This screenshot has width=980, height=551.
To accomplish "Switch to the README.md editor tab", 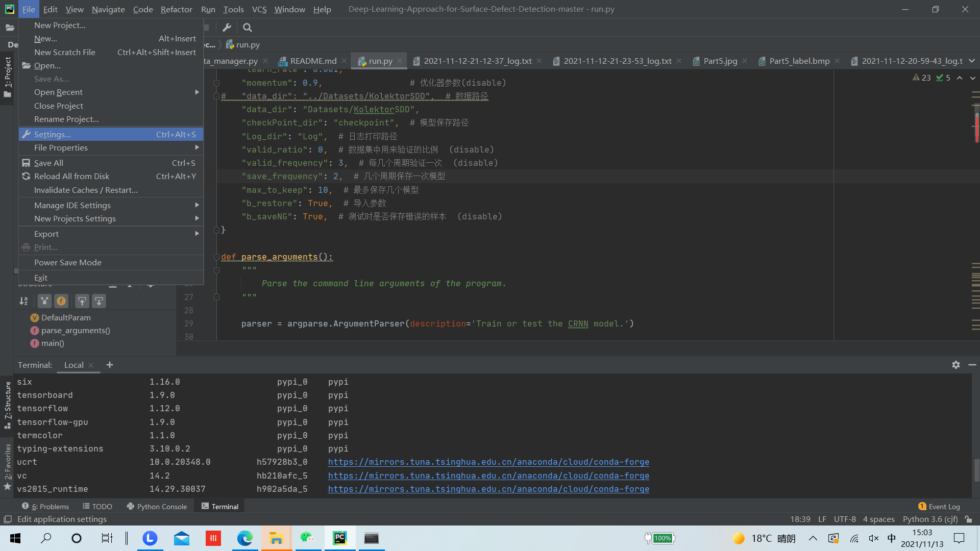I will coord(313,61).
